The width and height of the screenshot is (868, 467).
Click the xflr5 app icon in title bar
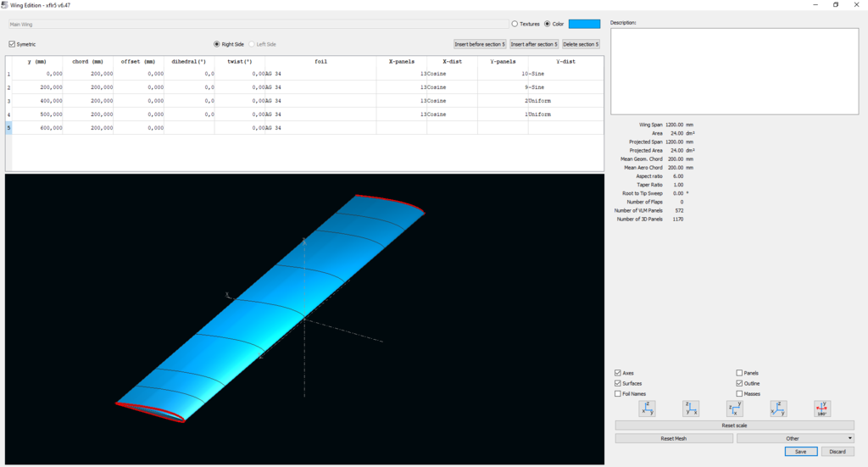click(6, 5)
